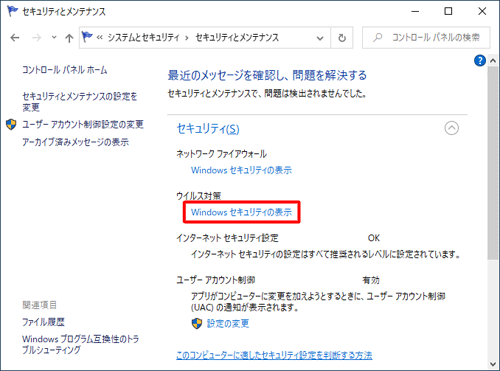Open このコンピューターに適したセキュリティ設定を判断する方法 link
This screenshot has height=371, width=500.
click(274, 355)
